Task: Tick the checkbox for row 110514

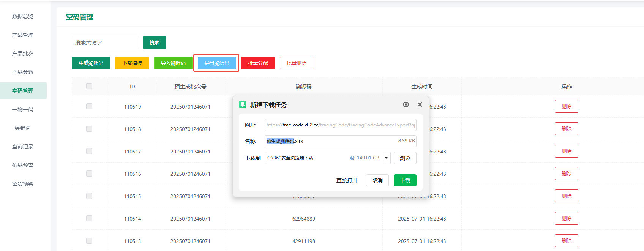Action: point(89,218)
